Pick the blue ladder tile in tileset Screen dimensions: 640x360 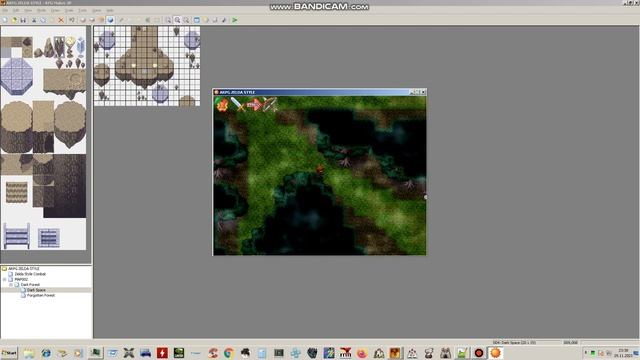pyautogui.click(x=17, y=236)
